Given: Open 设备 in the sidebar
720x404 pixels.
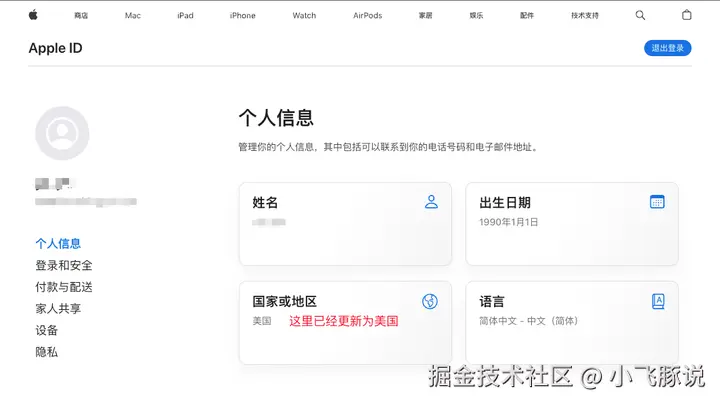Looking at the screenshot, I should (46, 330).
